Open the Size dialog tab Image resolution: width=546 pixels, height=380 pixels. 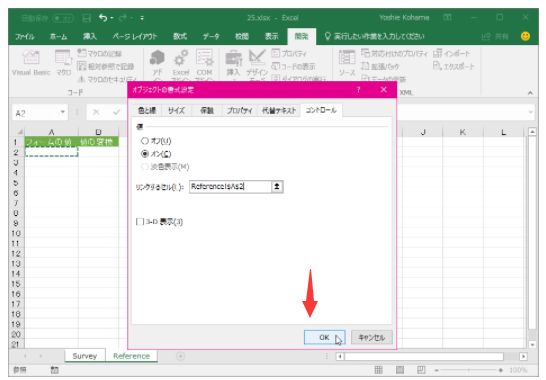(x=176, y=110)
